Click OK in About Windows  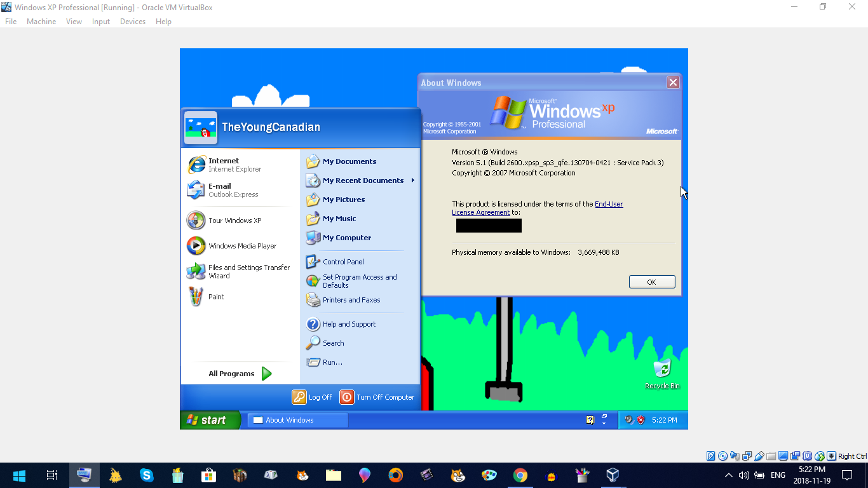tap(652, 282)
